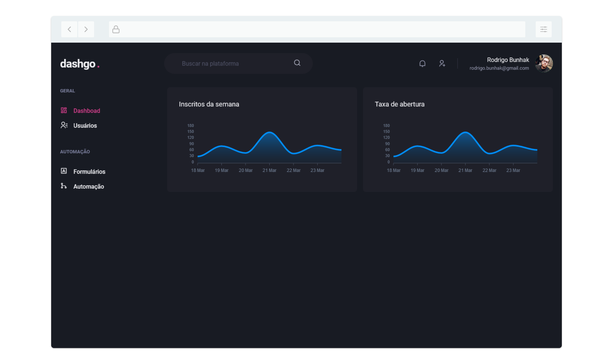
Task: Select Dashboad in the sidebar
Action: coord(87,111)
